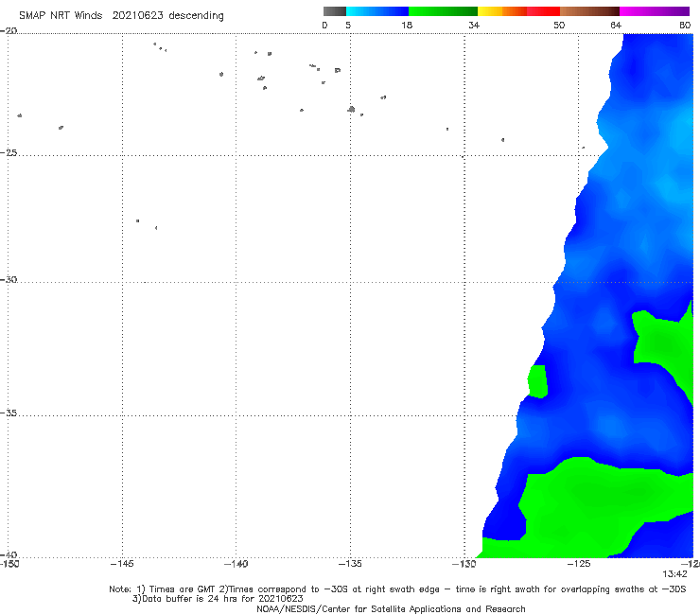Click the '64' label on the color scale

pos(616,25)
